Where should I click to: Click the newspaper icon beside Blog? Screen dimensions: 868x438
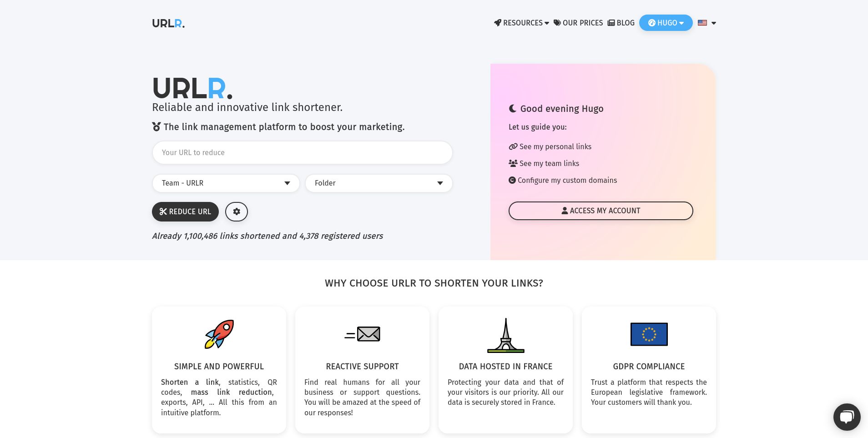tap(611, 23)
